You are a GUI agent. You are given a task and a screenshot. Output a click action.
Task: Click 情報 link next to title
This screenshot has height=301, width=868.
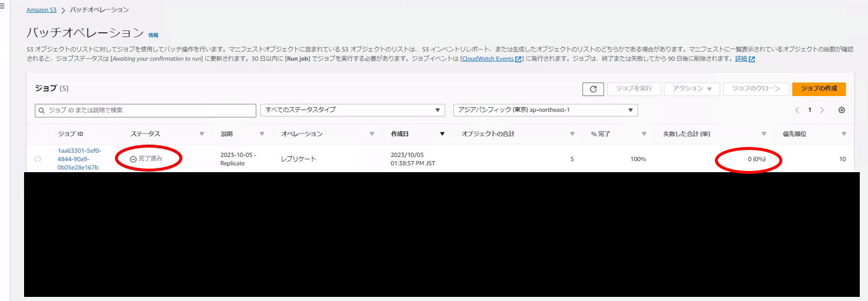(153, 35)
